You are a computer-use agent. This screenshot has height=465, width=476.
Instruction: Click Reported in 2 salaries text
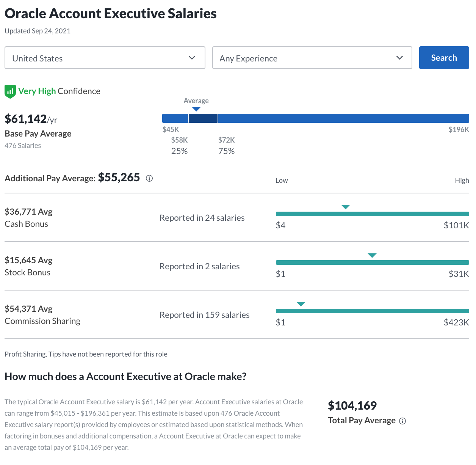pyautogui.click(x=200, y=266)
